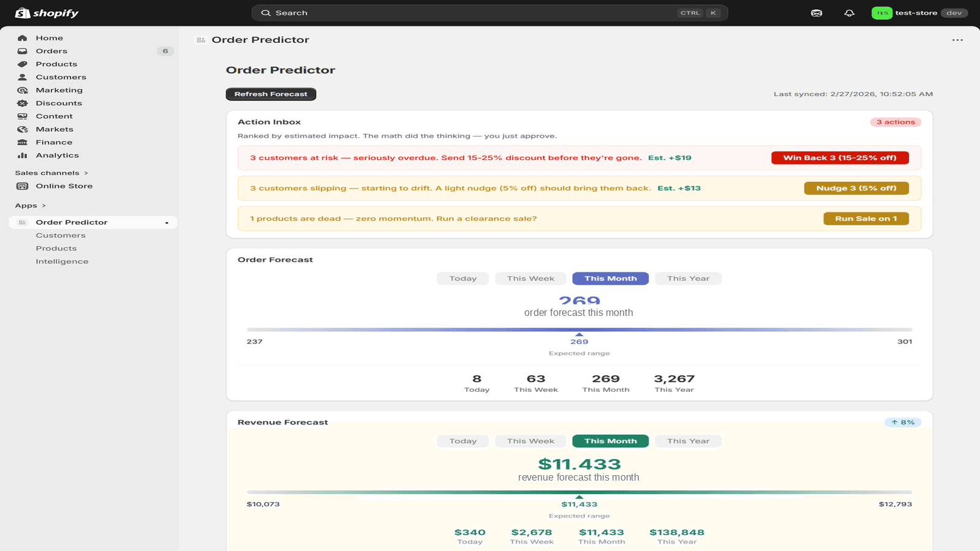Open the Home icon in sidebar

[x=23, y=38]
